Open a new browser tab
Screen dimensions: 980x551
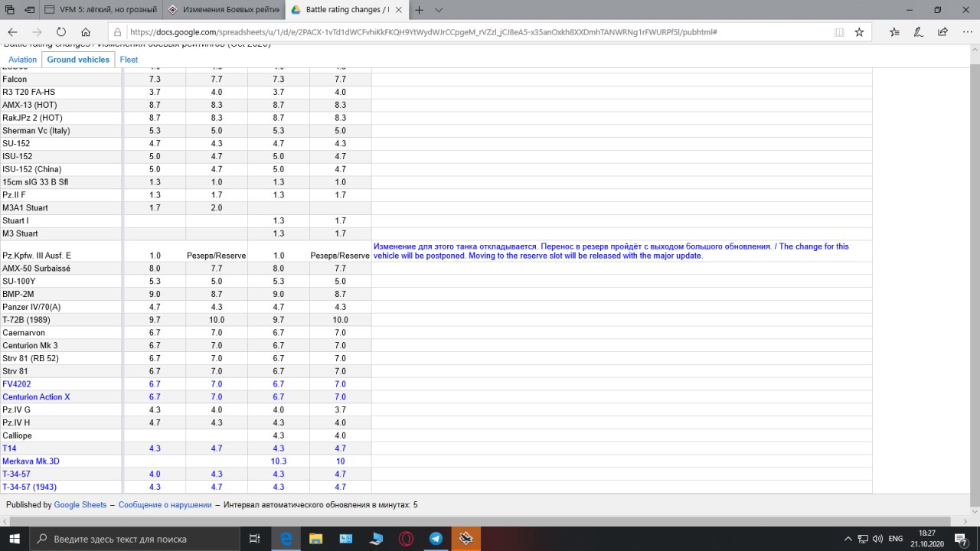point(420,10)
